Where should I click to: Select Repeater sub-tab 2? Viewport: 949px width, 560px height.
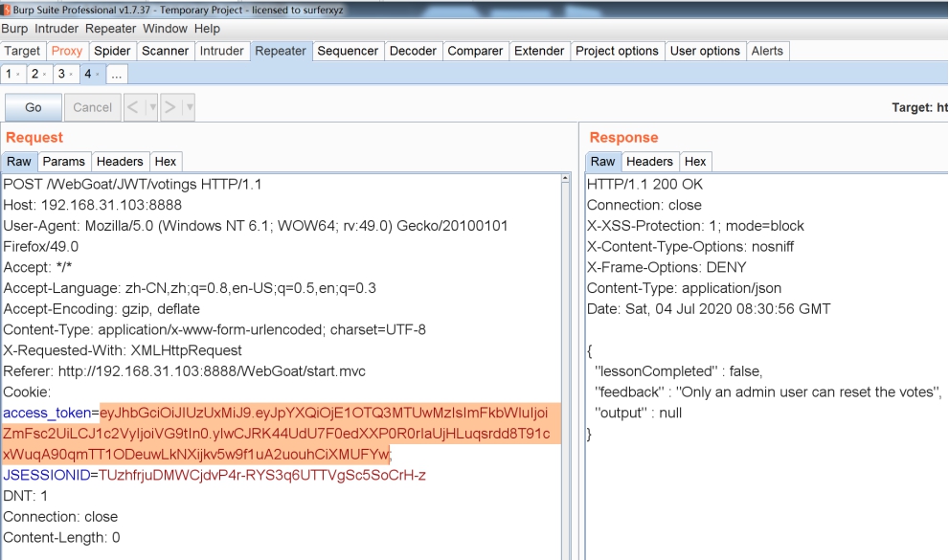[x=35, y=74]
